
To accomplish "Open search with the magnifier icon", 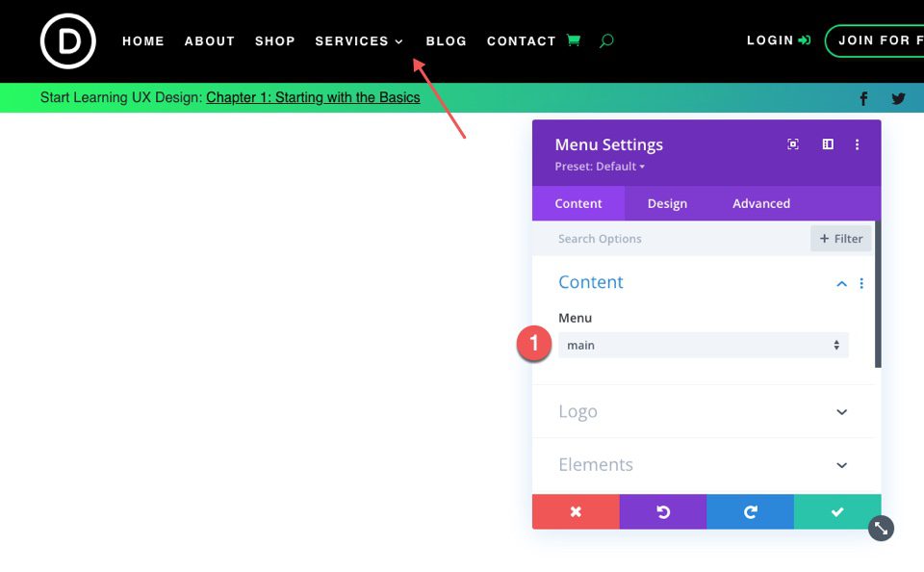I will coord(606,40).
